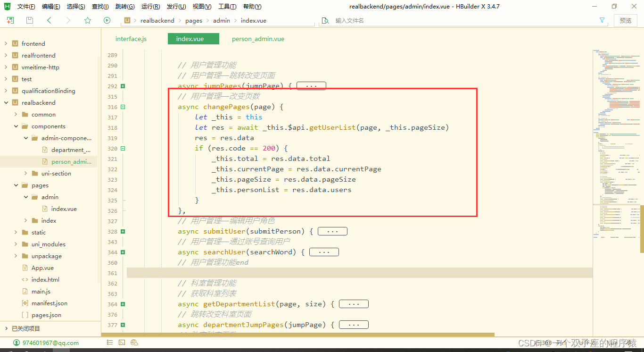Run the project with the play icon
This screenshot has width=644, height=352.
pos(107,20)
